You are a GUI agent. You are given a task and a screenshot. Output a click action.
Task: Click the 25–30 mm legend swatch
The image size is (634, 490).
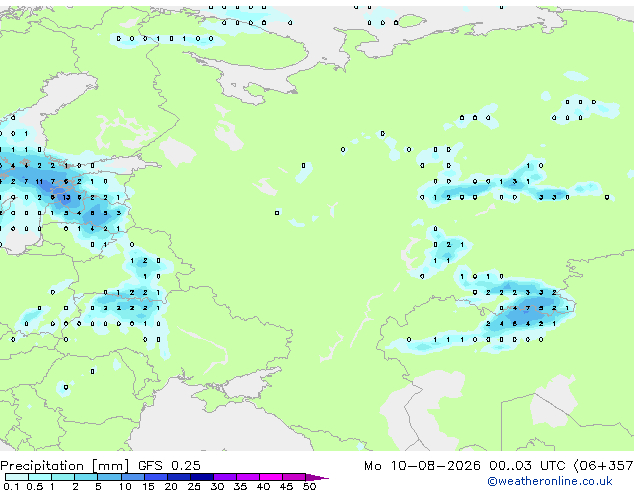(202, 477)
